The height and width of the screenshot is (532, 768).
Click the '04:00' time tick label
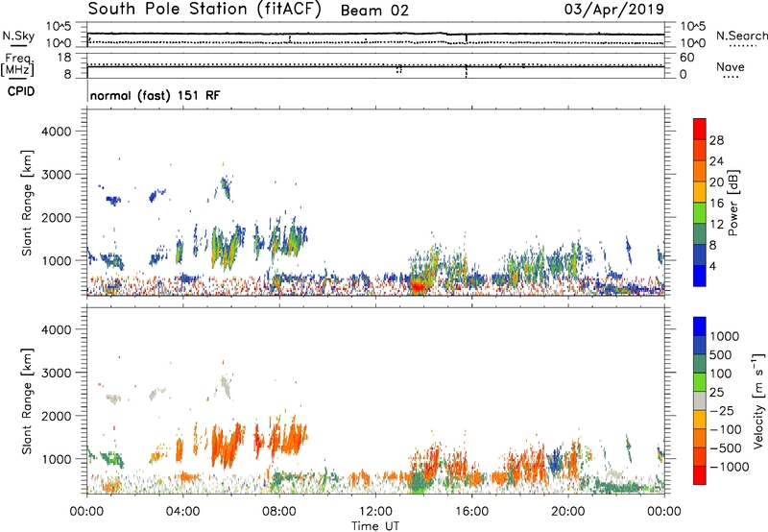point(182,512)
